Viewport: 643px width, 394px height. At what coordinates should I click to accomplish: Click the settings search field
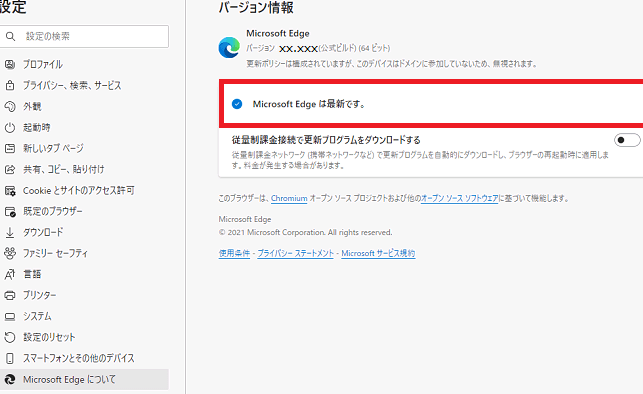84,36
